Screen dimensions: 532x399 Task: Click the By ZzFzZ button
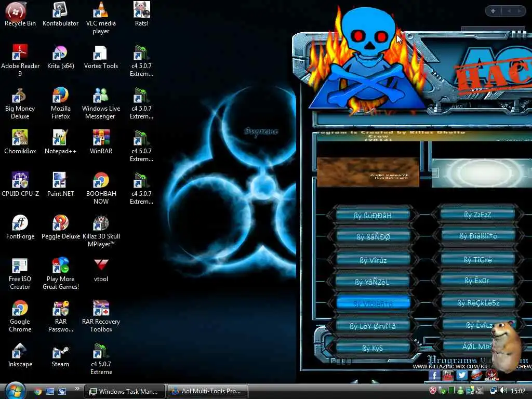(477, 215)
